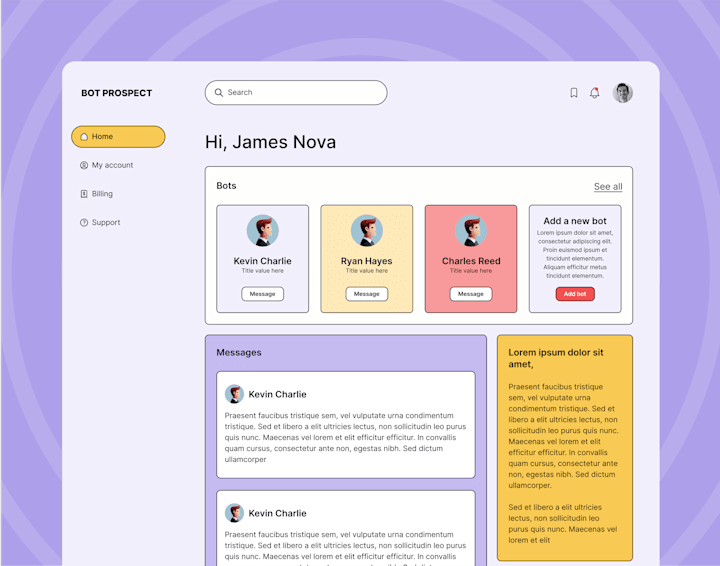This screenshot has width=720, height=566.
Task: Click the red Add bot button
Action: click(575, 294)
